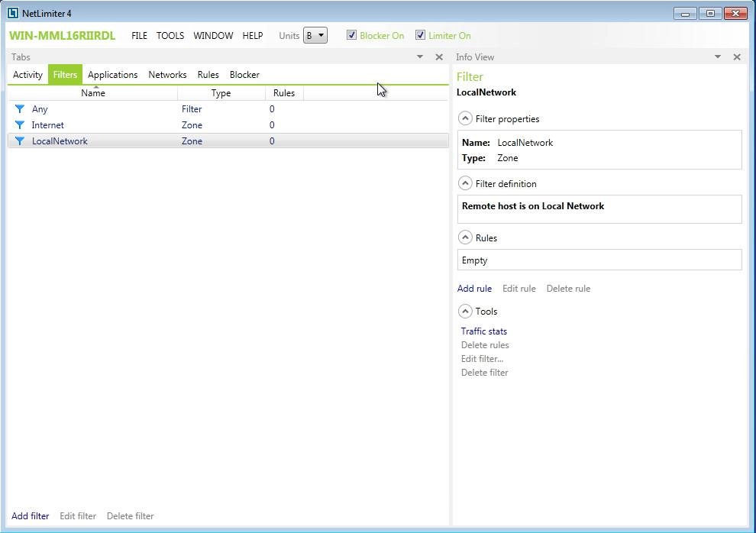Click the WIN-MML16RIIRDL host name
Image resolution: width=756 pixels, height=533 pixels.
click(62, 36)
